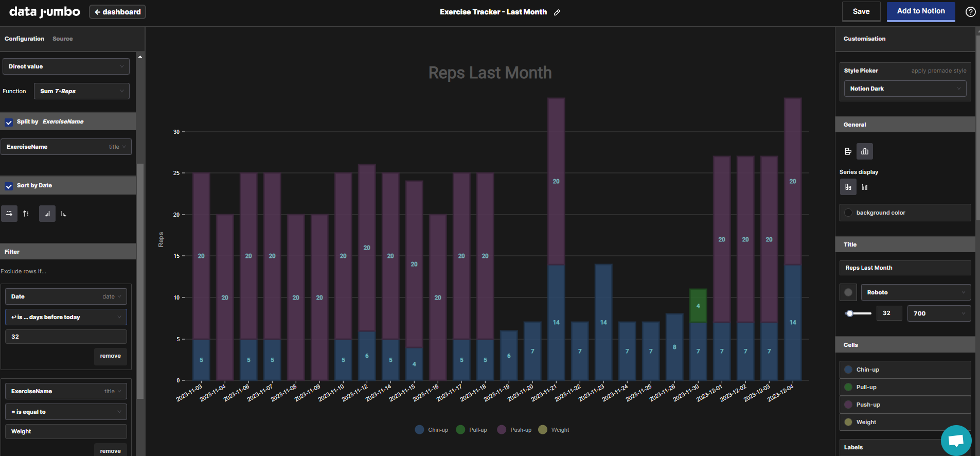Click the Weight filter value field

click(x=66, y=431)
